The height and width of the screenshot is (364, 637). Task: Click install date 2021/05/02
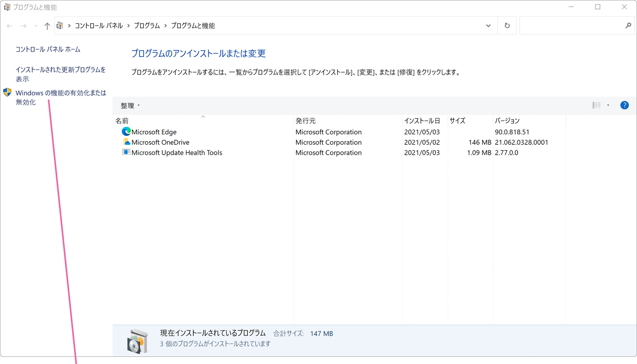coord(422,142)
